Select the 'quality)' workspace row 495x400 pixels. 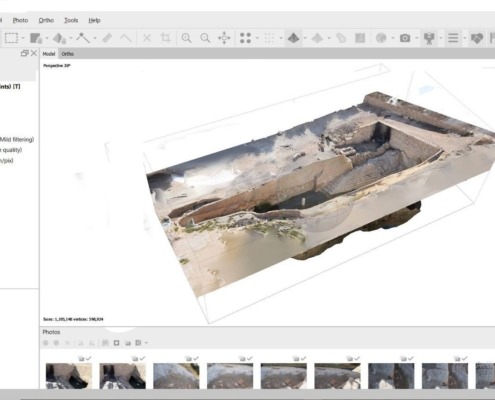coord(11,150)
